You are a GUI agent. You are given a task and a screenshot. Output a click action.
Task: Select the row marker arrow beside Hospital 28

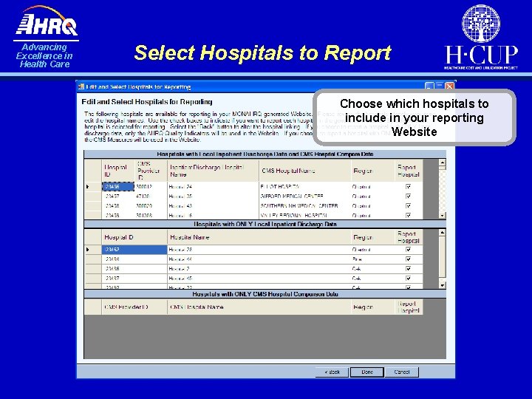87,250
